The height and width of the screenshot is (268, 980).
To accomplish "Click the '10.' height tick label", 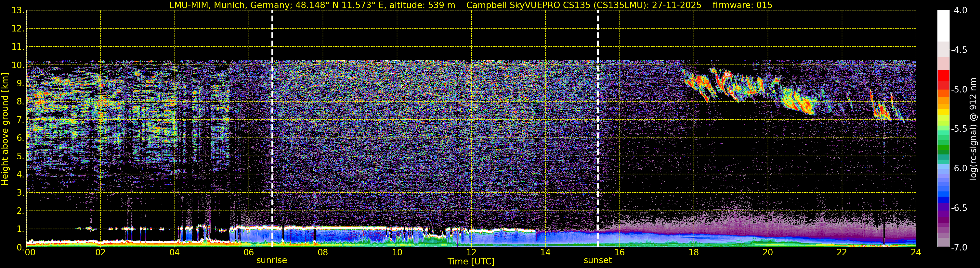I will click(x=18, y=65).
